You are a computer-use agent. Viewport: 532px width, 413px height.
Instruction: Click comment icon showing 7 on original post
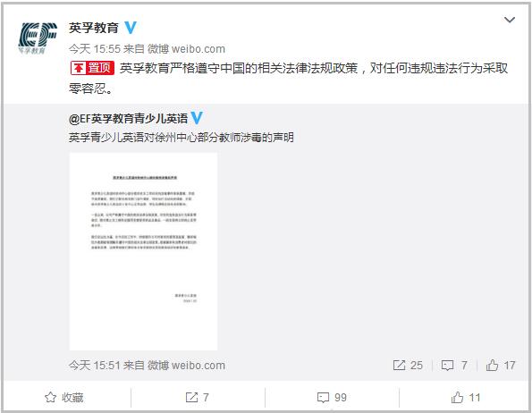[x=454, y=366]
